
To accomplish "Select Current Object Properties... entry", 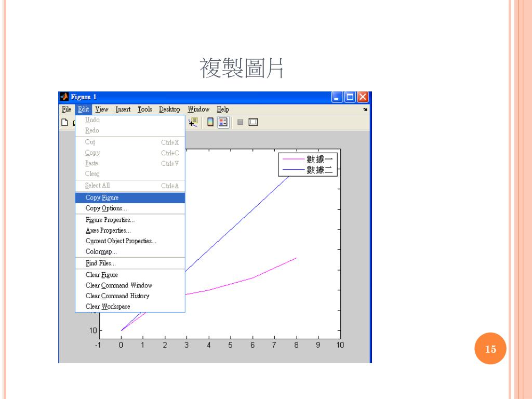I will coord(130,241).
